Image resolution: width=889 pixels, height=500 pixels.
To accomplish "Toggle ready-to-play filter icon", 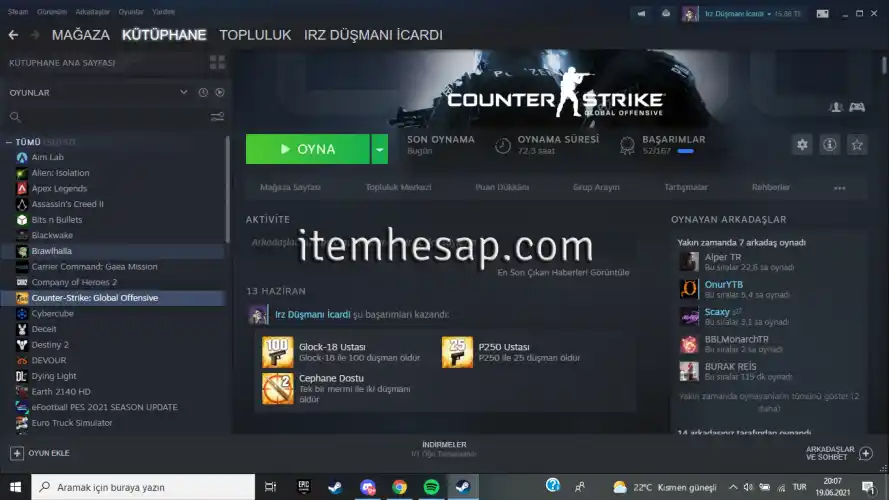I will click(x=219, y=92).
